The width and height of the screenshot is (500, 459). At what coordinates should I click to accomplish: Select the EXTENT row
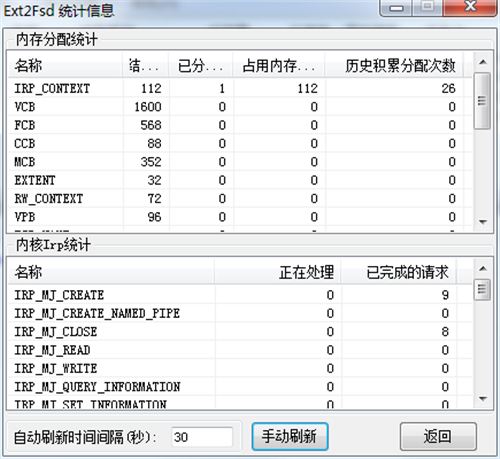pyautogui.click(x=240, y=180)
